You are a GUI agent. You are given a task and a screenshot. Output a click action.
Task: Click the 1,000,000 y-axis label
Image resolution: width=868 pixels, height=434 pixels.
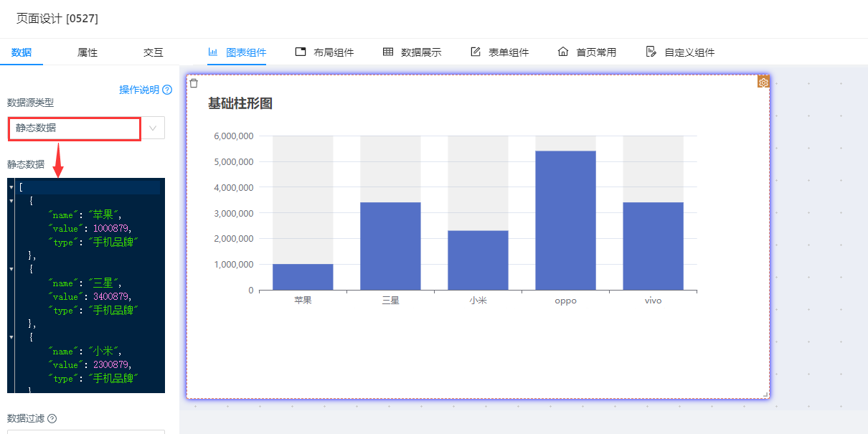pyautogui.click(x=233, y=264)
